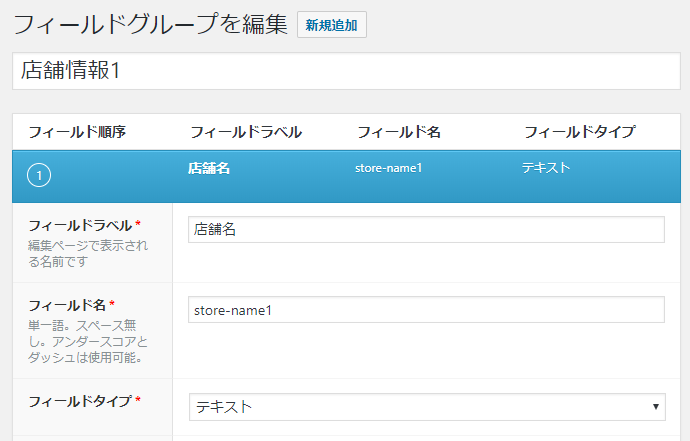
Task: Focus the フィールドラベル input containing 店舗名
Action: 426,230
